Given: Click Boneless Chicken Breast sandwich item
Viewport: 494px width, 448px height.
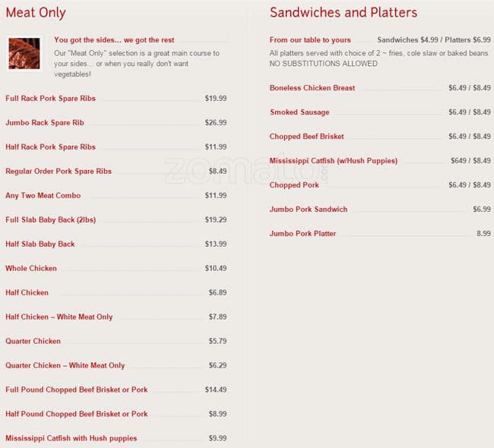Looking at the screenshot, I should pyautogui.click(x=312, y=88).
